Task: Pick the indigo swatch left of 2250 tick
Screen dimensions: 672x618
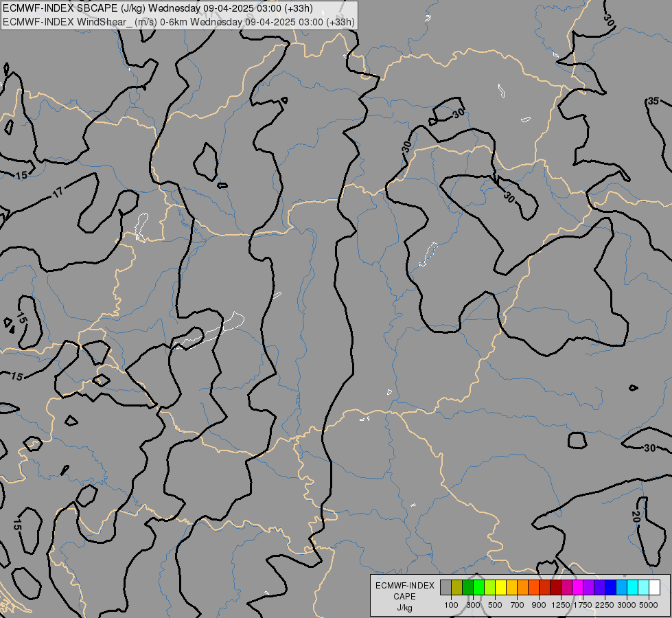Action: click(x=599, y=587)
